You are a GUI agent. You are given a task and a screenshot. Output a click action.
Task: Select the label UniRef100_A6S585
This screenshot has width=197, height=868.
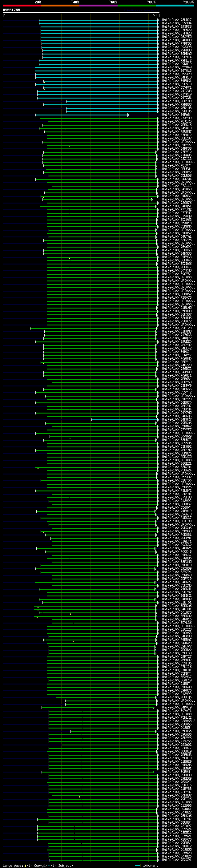[177, 443]
